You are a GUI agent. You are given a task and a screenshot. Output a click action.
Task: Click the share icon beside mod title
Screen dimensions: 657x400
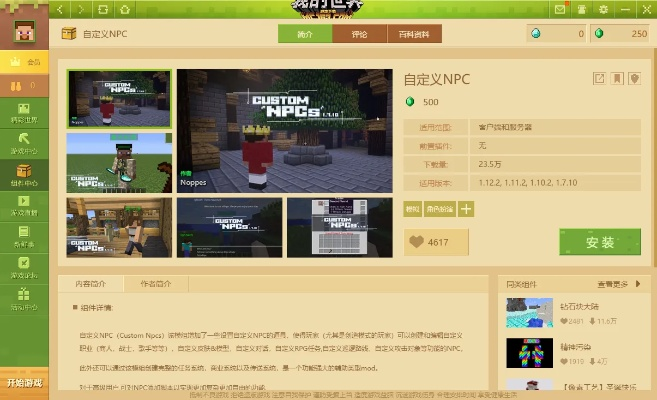point(599,78)
